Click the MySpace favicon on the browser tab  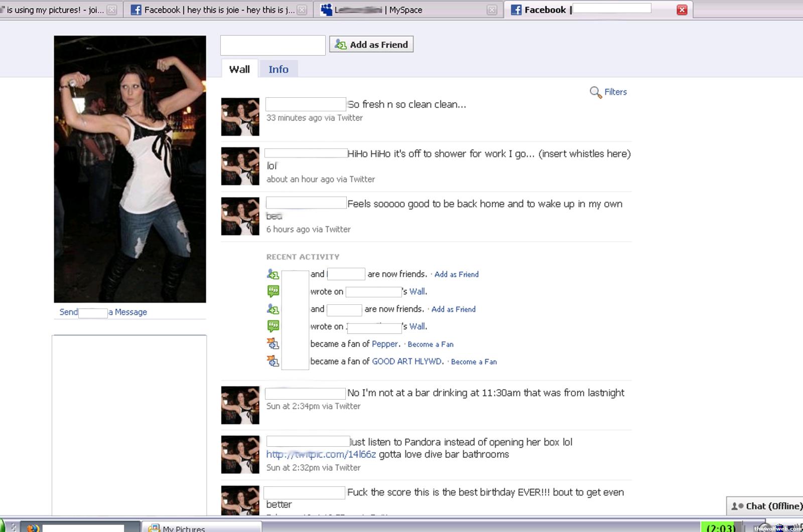(326, 10)
